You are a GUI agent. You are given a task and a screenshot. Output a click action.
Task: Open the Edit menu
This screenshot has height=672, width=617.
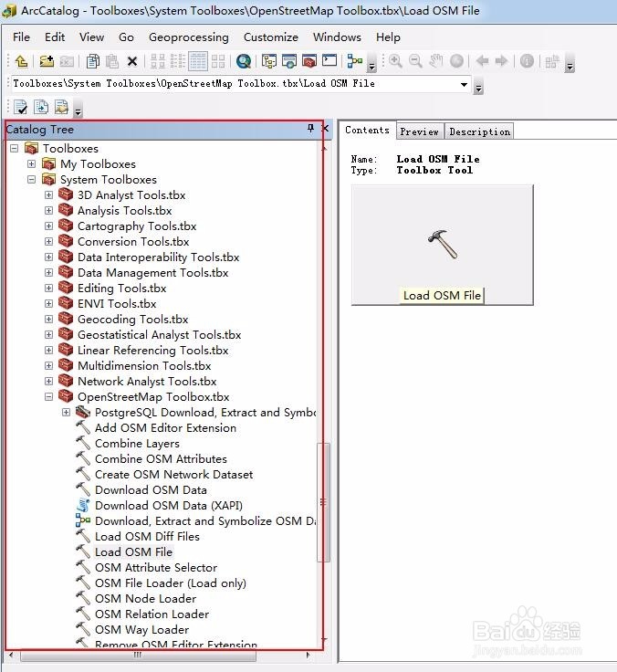[x=55, y=37]
